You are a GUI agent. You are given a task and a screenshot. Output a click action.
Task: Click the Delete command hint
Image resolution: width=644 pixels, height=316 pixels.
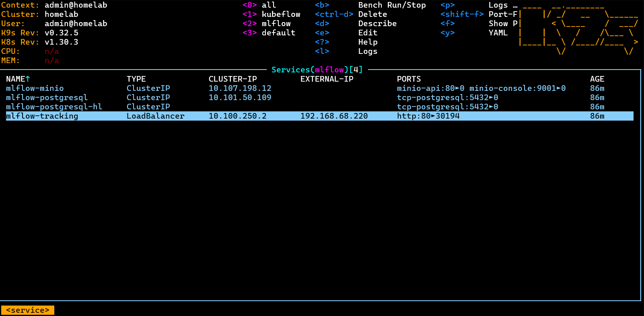pyautogui.click(x=373, y=14)
